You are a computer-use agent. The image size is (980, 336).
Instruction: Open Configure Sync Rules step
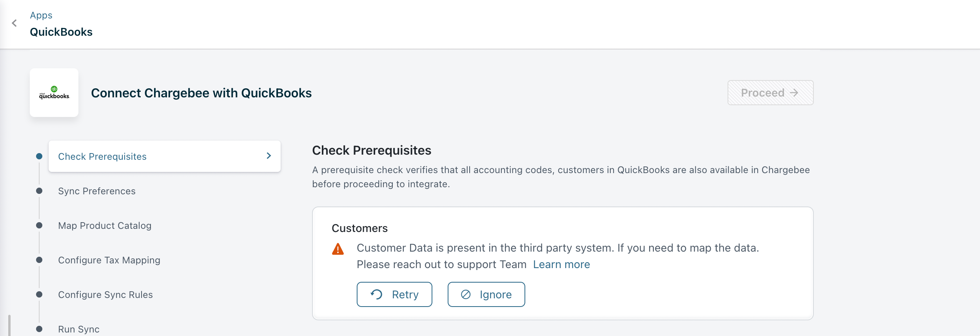pyautogui.click(x=105, y=295)
